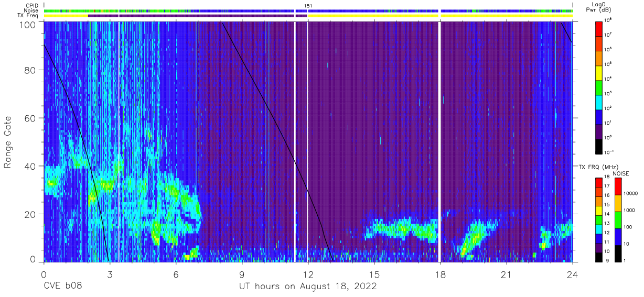Click the red segment of NOISE colorbar
The image size is (644, 297).
tap(618, 186)
